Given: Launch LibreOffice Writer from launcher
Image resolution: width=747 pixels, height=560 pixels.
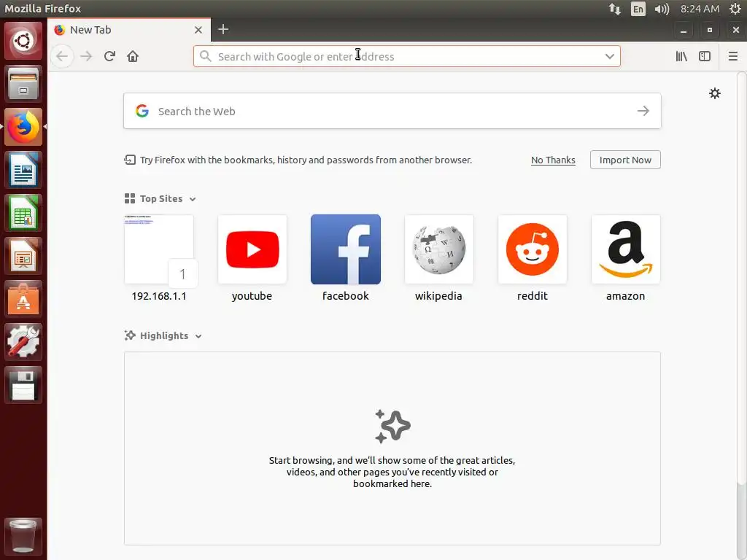Looking at the screenshot, I should [23, 169].
